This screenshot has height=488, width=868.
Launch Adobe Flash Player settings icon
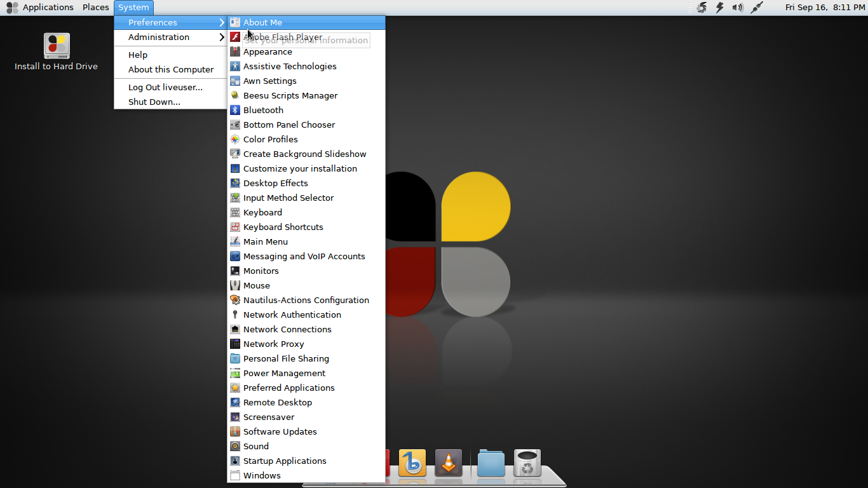[235, 37]
